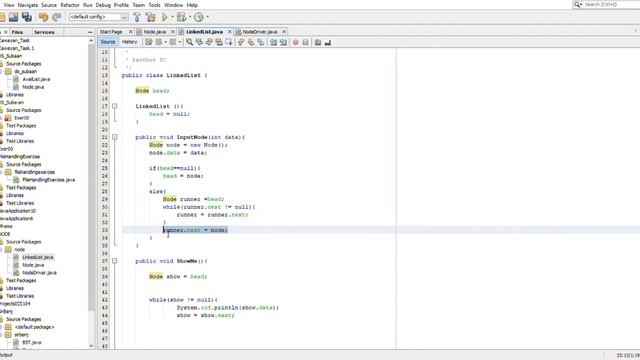Toggle bookmark on current line
Viewport: 640px width, 360px height.
click(x=260, y=42)
